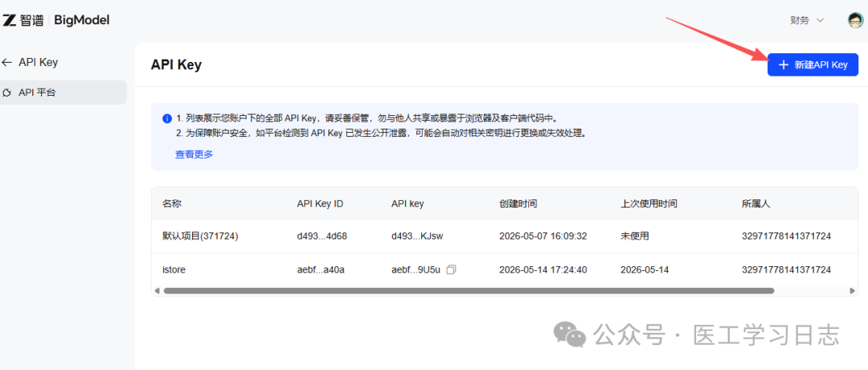Click API key d493...KJsw
The height and width of the screenshot is (370, 868).
(x=417, y=236)
